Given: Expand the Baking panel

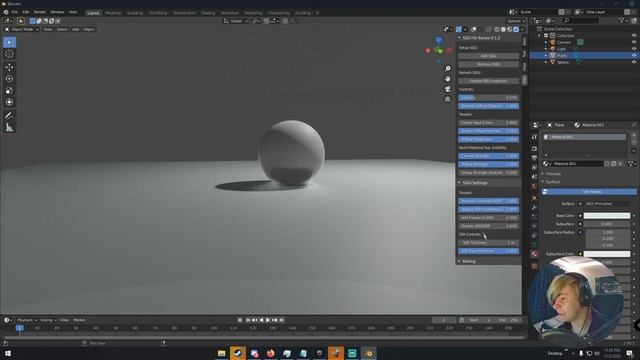Looking at the screenshot, I should [460, 261].
